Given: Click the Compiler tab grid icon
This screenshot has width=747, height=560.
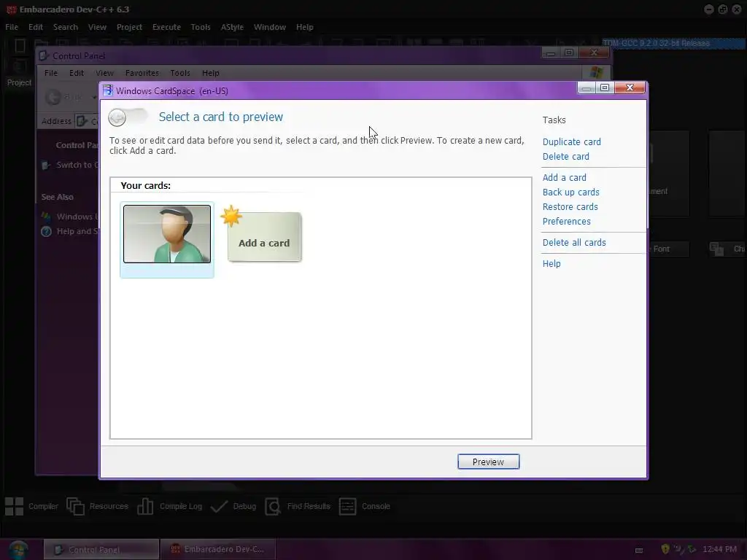Looking at the screenshot, I should pyautogui.click(x=14, y=506).
